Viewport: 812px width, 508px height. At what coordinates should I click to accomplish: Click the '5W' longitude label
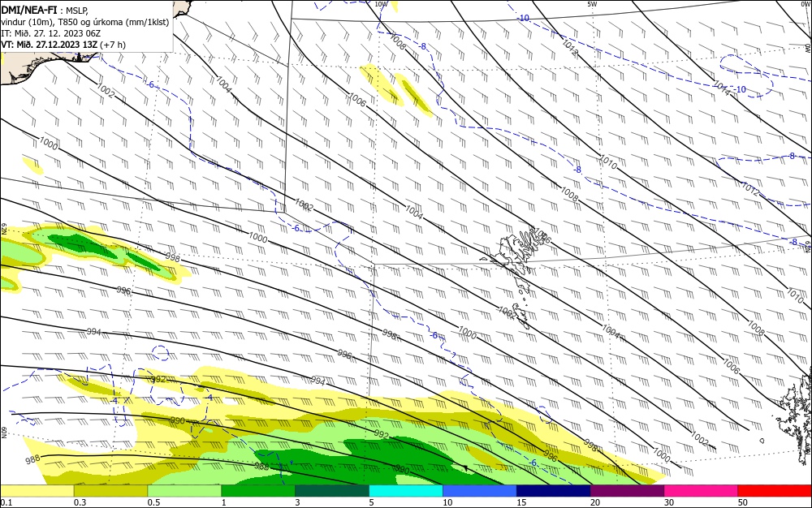pyautogui.click(x=592, y=3)
